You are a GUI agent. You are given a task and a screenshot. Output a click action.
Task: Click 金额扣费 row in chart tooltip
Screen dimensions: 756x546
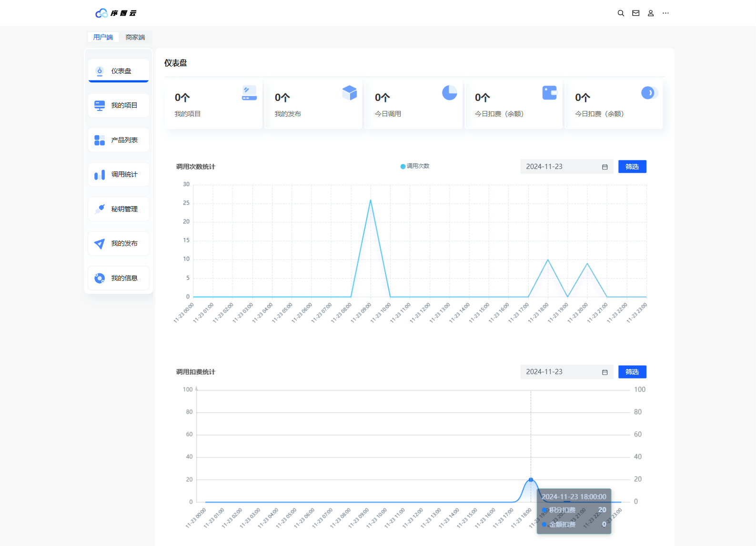(574, 524)
